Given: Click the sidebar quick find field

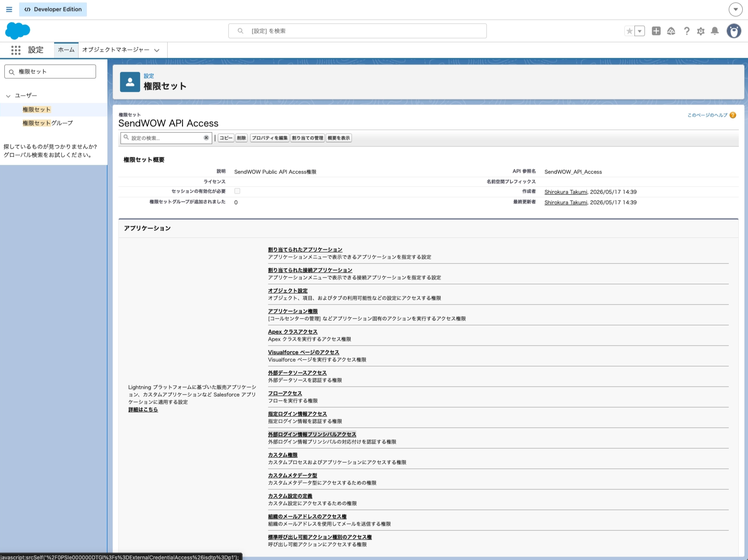Looking at the screenshot, I should (50, 72).
